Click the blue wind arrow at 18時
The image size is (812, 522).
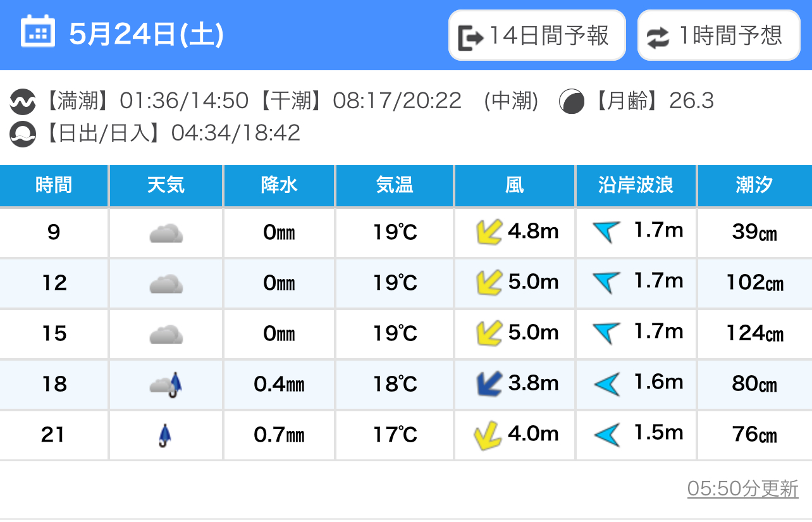489,384
